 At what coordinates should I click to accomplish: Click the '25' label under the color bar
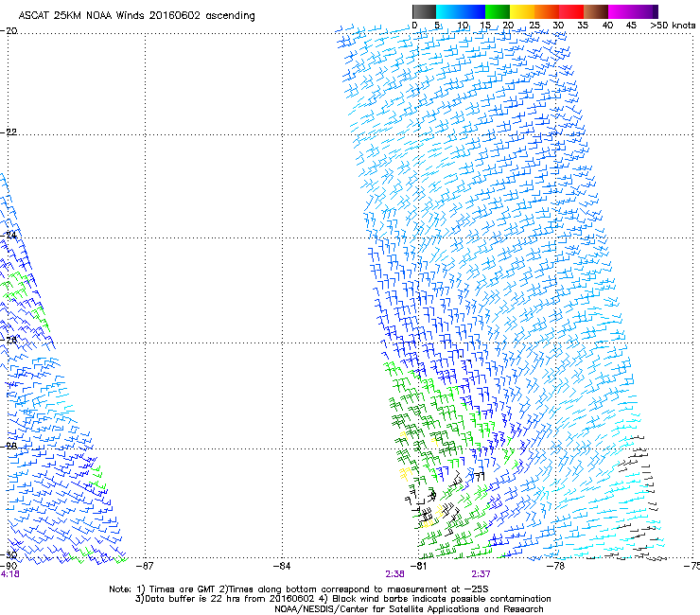[534, 26]
